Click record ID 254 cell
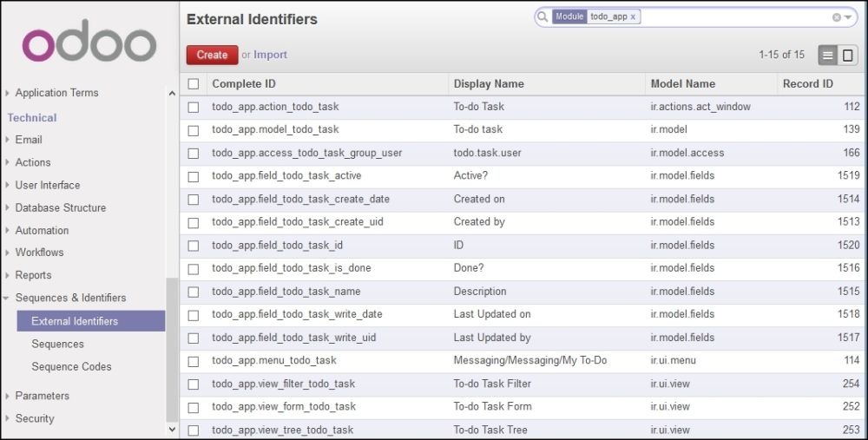The height and width of the screenshot is (440, 868). pos(851,384)
